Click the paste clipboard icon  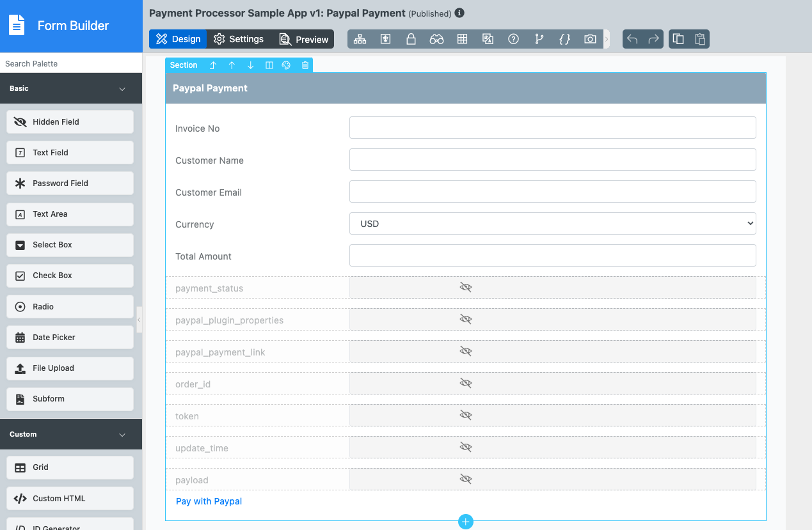pyautogui.click(x=700, y=39)
